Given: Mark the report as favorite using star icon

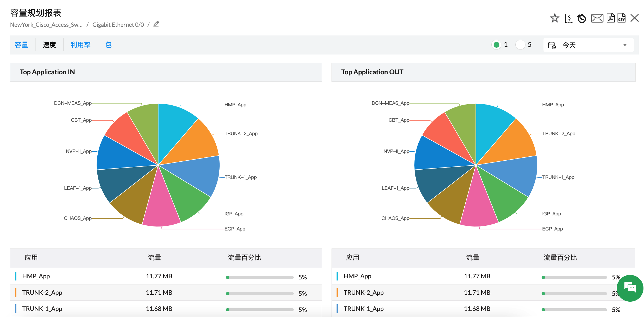Looking at the screenshot, I should pyautogui.click(x=555, y=18).
